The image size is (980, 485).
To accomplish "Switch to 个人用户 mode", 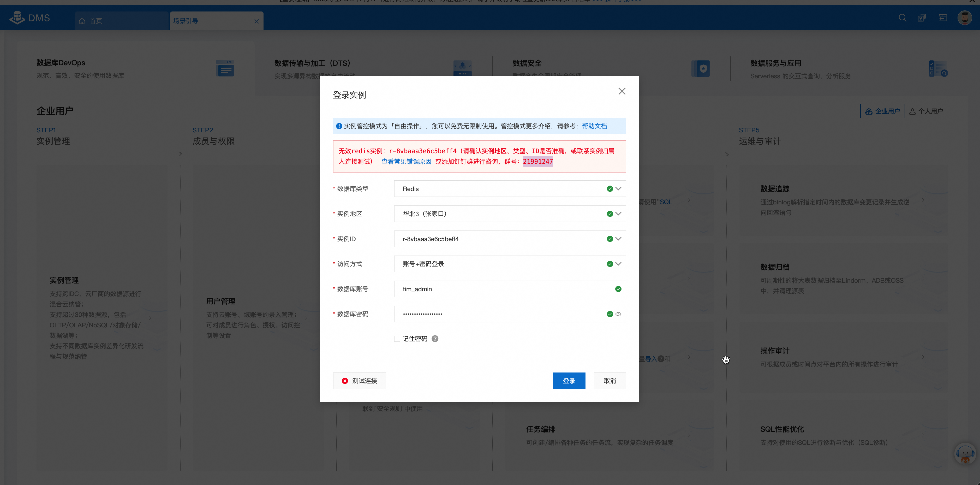I will coord(926,111).
